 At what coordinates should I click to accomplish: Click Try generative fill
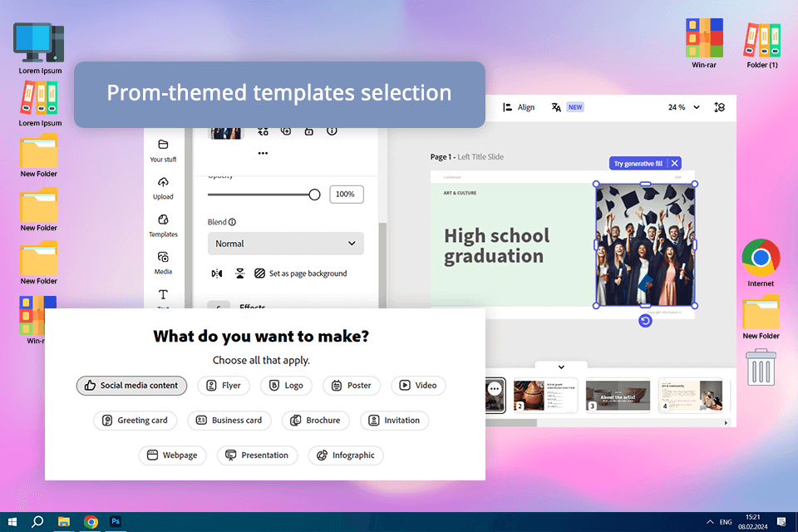click(638, 164)
